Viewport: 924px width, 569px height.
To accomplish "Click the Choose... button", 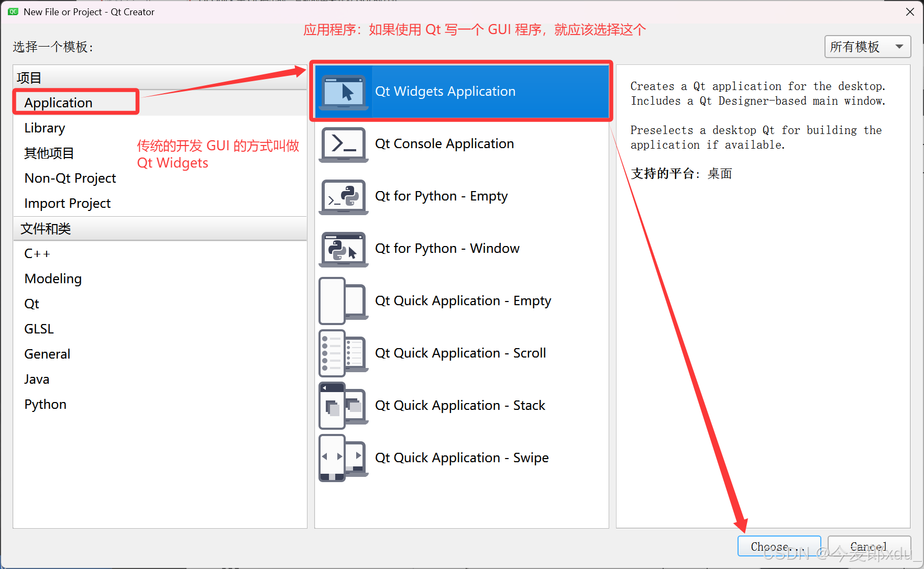I will 779,546.
